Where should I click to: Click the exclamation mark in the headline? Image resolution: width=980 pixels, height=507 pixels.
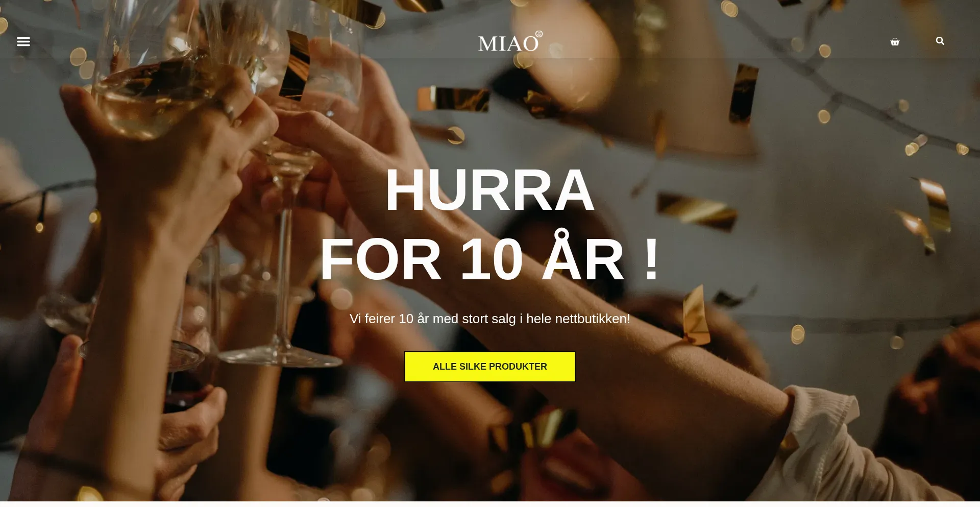tap(652, 259)
